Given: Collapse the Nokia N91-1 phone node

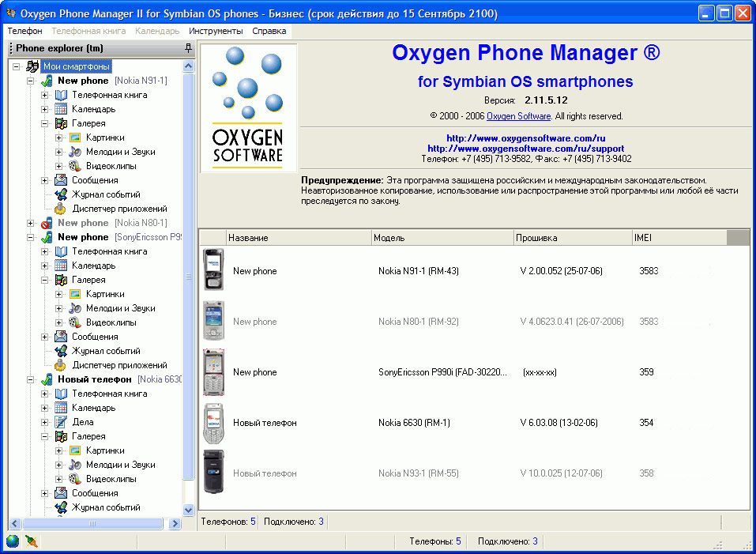Looking at the screenshot, I should 30,81.
